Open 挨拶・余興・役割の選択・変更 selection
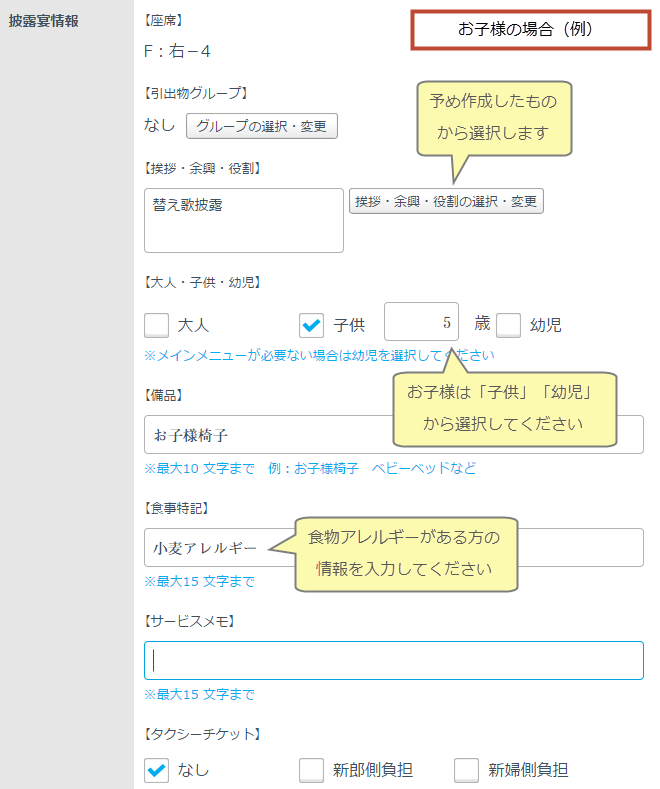The height and width of the screenshot is (789, 660). coord(446,201)
